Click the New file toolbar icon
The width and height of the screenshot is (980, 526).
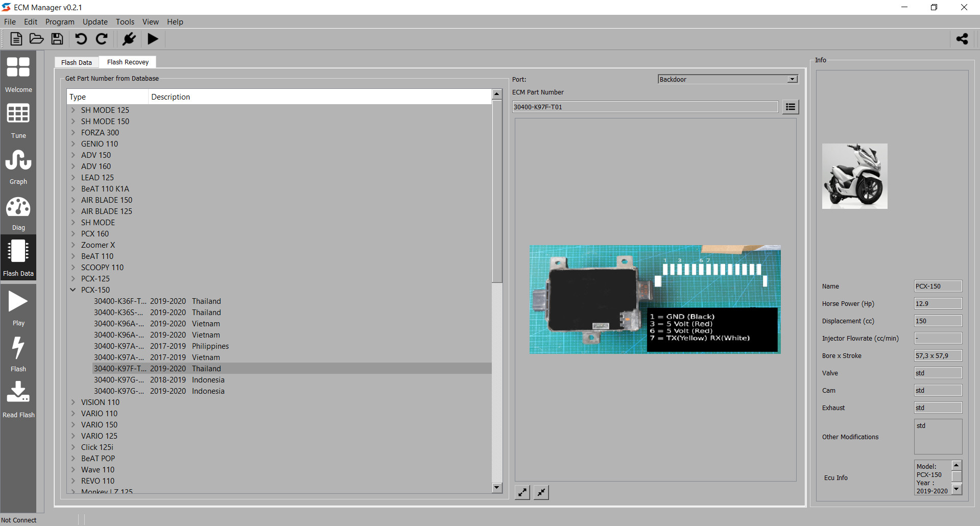click(x=16, y=39)
